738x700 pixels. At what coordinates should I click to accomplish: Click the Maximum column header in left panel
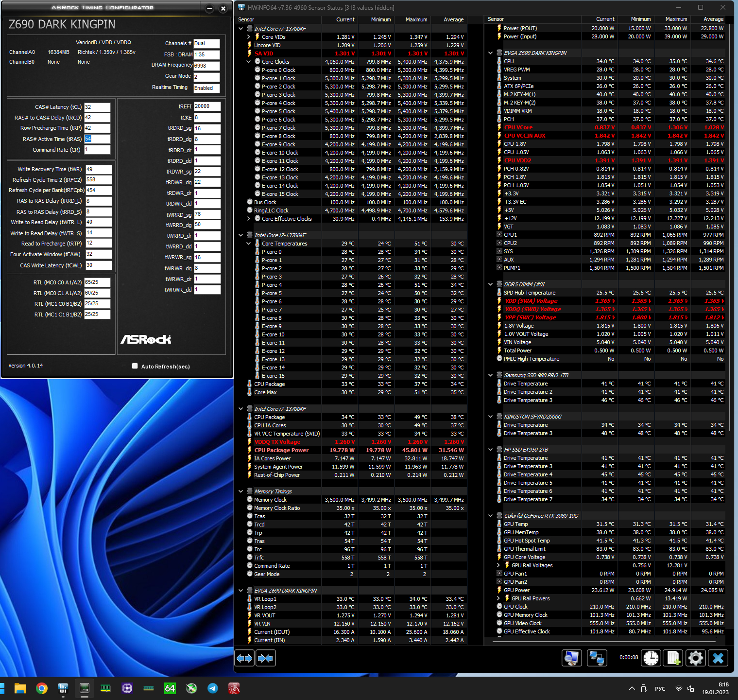click(x=416, y=19)
